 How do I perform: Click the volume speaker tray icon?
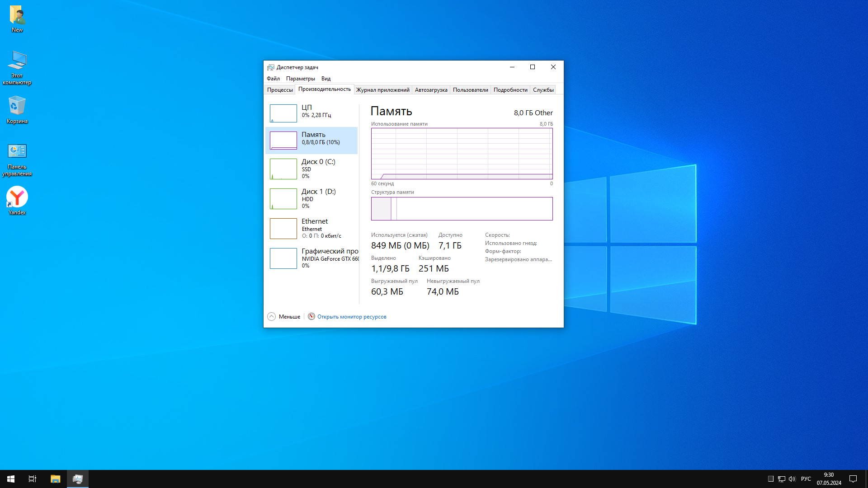click(792, 479)
